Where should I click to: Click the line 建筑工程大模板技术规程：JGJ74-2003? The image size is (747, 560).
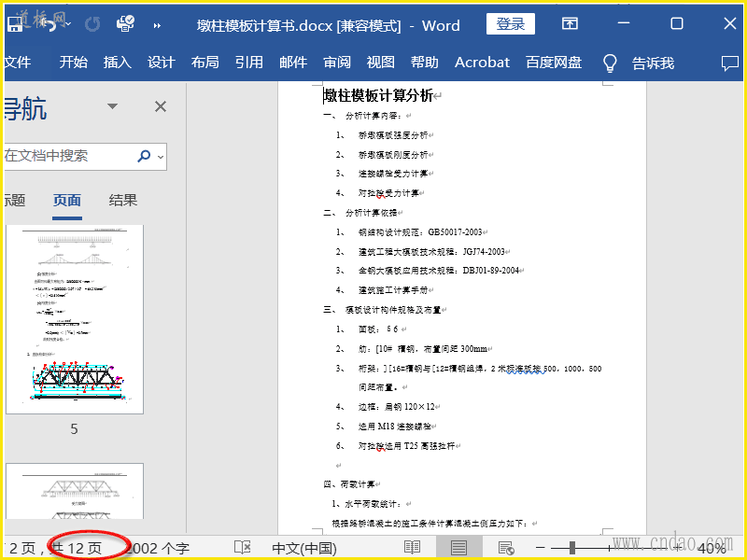(431, 252)
